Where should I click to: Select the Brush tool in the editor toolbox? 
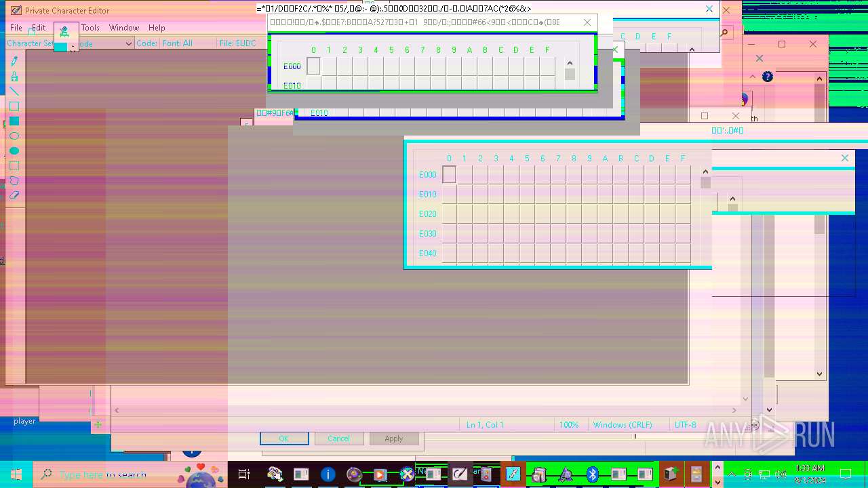tap(14, 76)
